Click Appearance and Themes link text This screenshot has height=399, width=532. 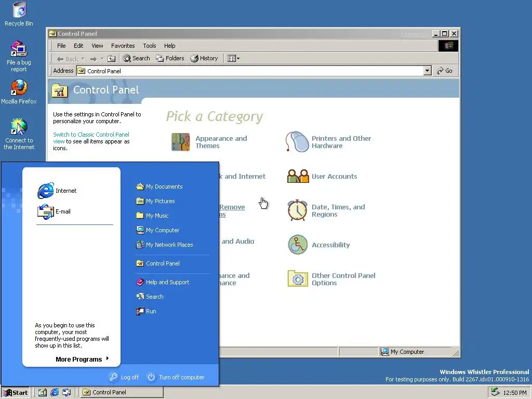221,142
